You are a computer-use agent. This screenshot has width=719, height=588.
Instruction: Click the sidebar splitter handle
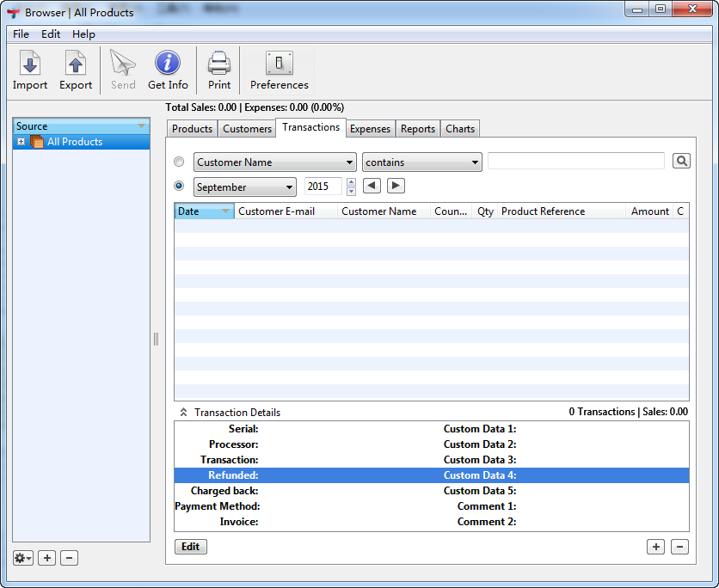pyautogui.click(x=156, y=340)
